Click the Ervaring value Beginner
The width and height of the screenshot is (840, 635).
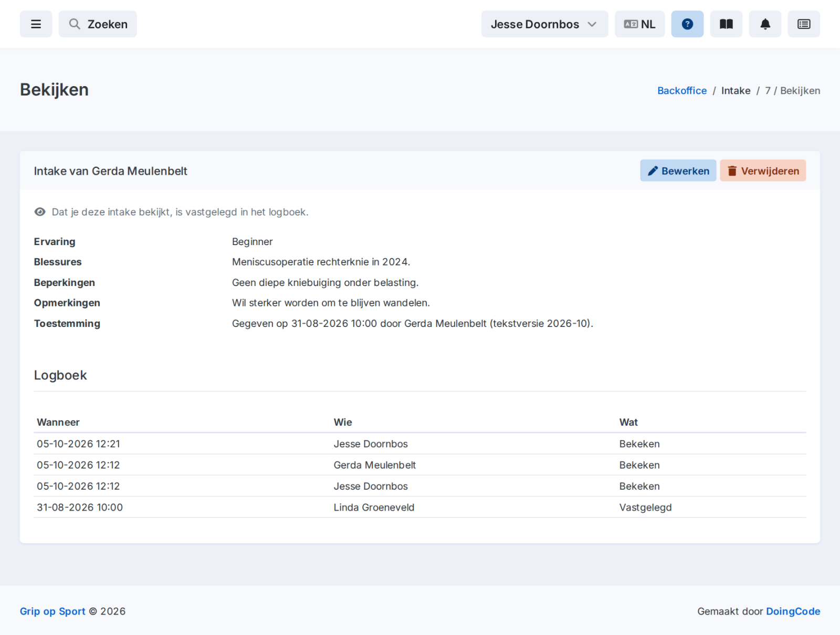click(253, 242)
